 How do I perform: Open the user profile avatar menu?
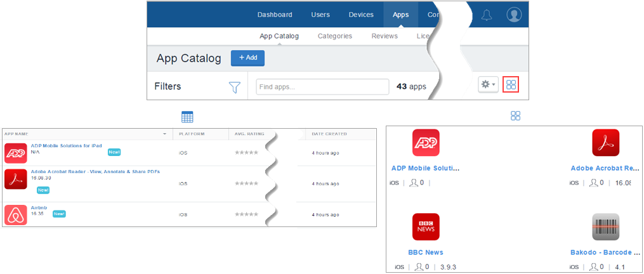[x=514, y=15]
